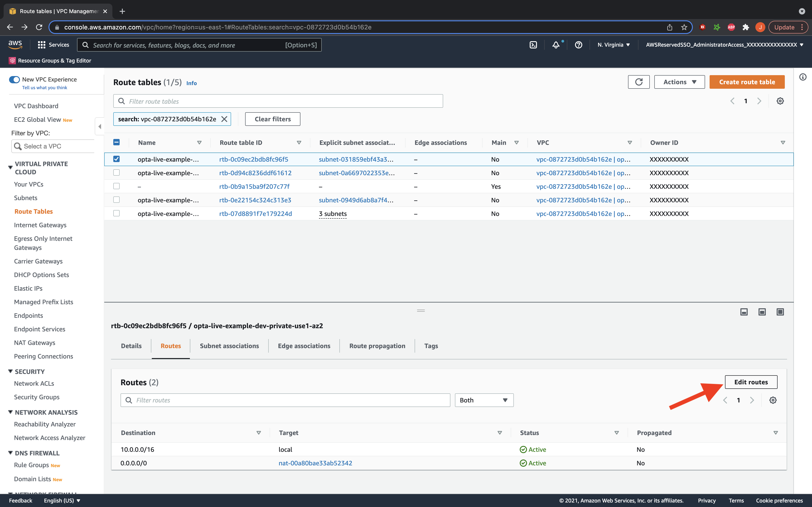Toggle the New VPC Experience switch
The image size is (812, 507).
[x=14, y=79]
